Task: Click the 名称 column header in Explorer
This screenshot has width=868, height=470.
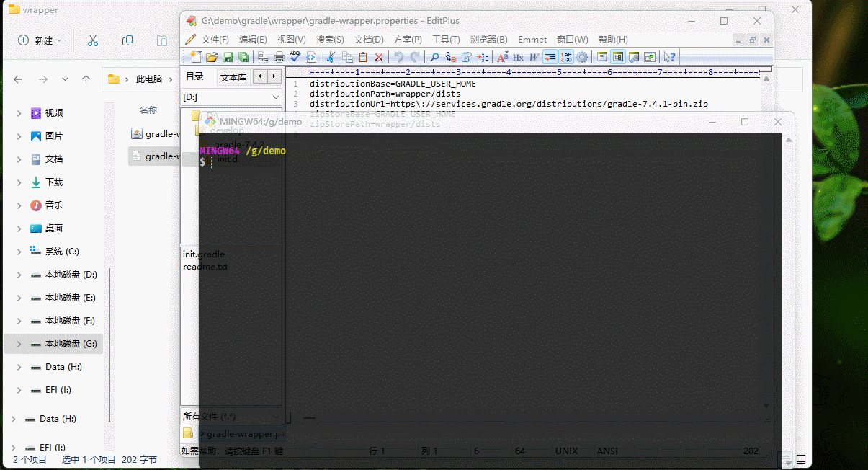Action: pyautogui.click(x=148, y=110)
